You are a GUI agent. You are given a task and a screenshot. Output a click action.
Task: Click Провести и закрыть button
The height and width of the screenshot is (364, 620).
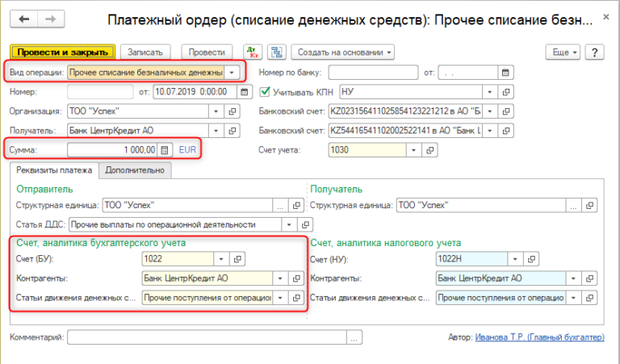point(62,52)
